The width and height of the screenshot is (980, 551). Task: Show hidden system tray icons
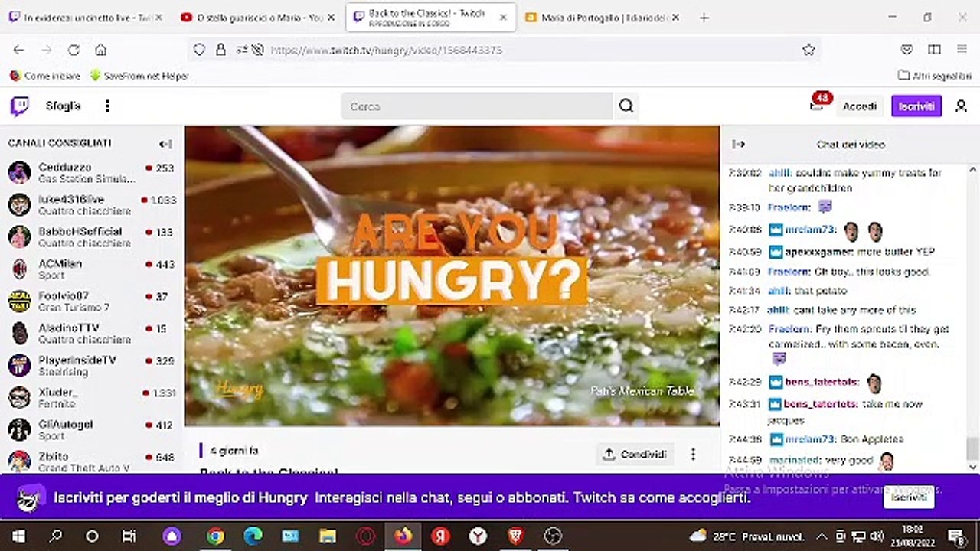821,536
